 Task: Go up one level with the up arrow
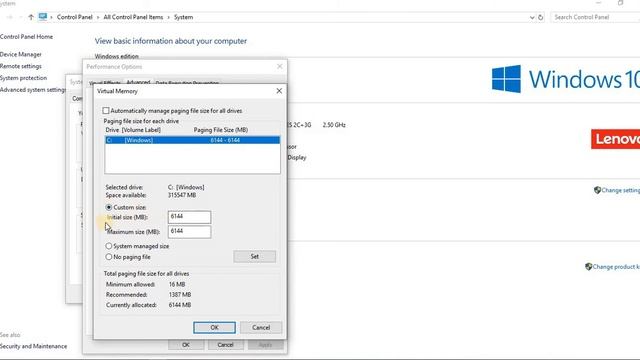pos(31,17)
